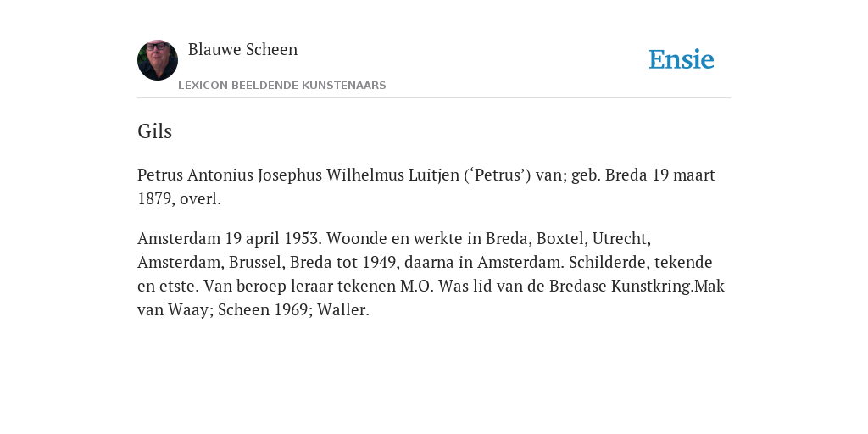Click the birth date Breda 19 maart

tap(659, 175)
